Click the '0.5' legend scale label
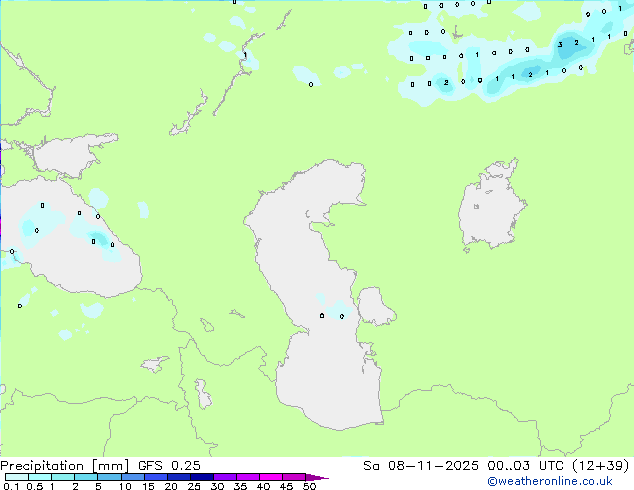The image size is (634, 490). [x=35, y=486]
